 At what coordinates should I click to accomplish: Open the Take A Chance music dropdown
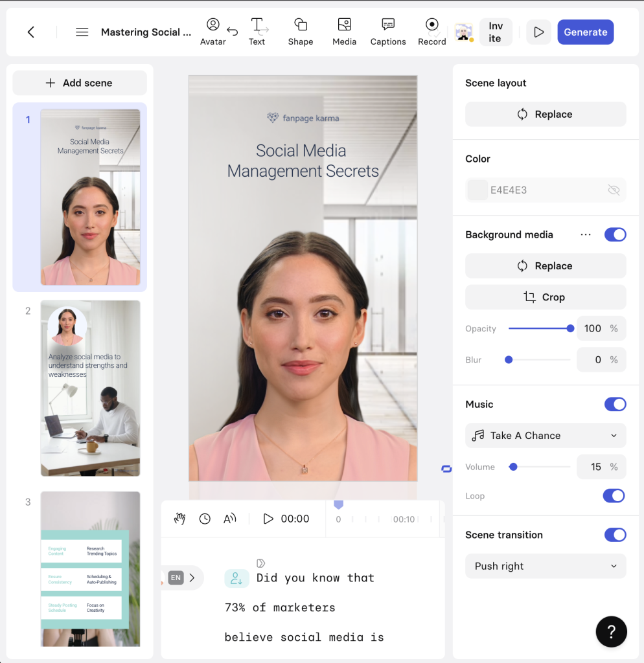pyautogui.click(x=546, y=436)
